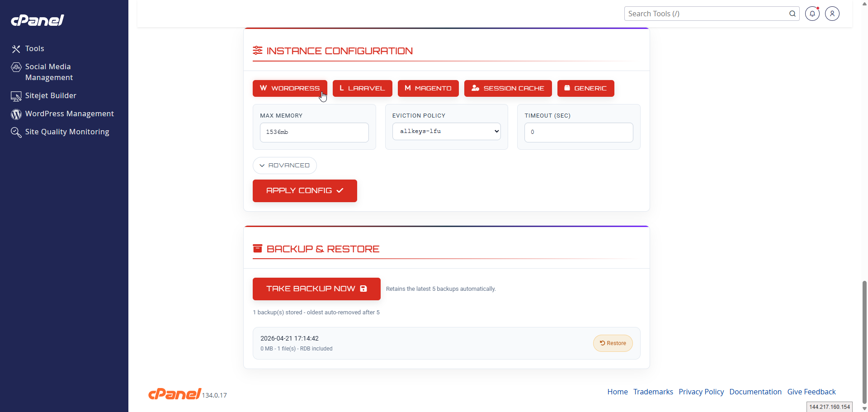This screenshot has width=868, height=412.
Task: Click the cPanel logo
Action: (37, 20)
